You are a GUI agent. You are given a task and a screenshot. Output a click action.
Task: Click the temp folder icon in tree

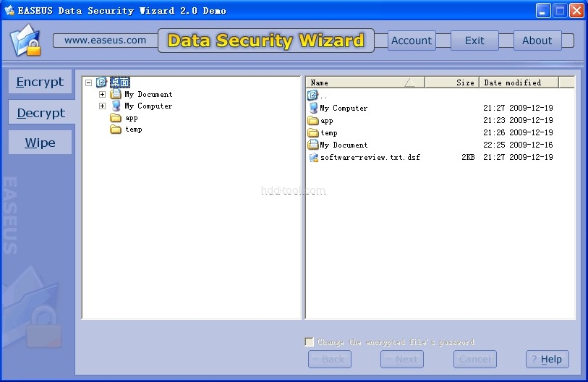116,130
